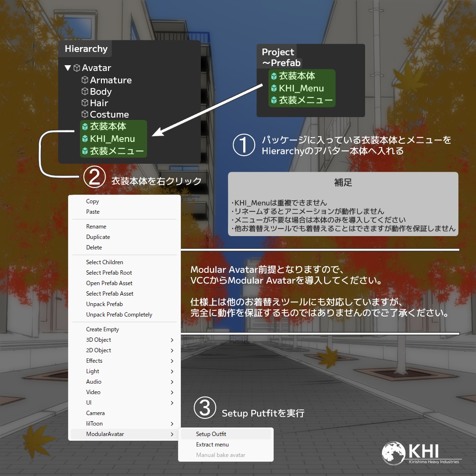Image resolution: width=476 pixels, height=476 pixels.
Task: Select the Hierarchy tab
Action: pos(86,49)
